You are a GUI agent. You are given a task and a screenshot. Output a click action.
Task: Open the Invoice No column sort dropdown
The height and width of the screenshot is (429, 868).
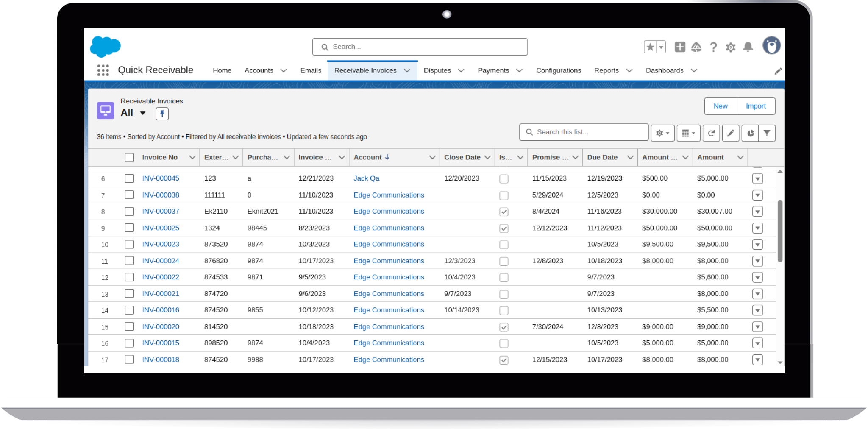pos(192,157)
